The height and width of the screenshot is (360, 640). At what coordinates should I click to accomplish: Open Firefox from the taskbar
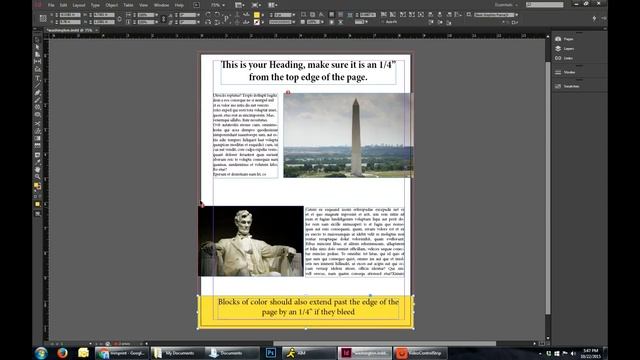62,353
